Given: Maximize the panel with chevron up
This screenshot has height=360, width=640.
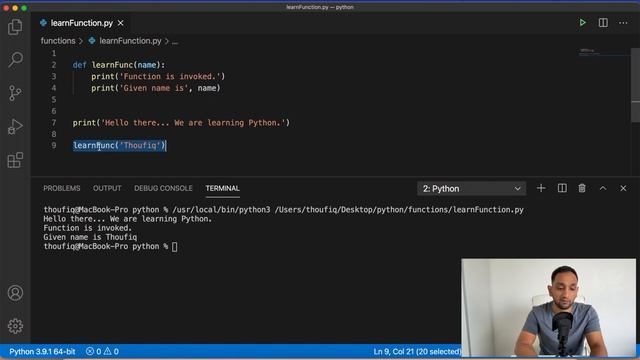Looking at the screenshot, I should tap(603, 188).
